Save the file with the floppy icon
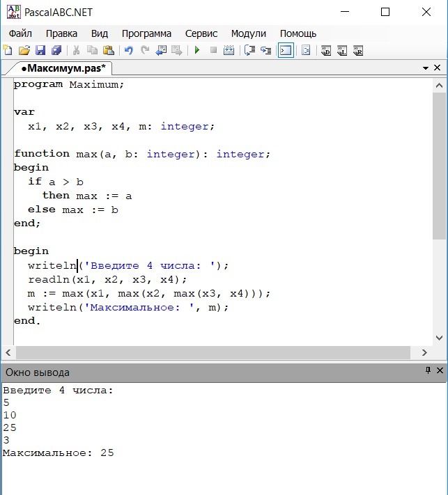This screenshot has height=495, width=448. click(x=40, y=50)
